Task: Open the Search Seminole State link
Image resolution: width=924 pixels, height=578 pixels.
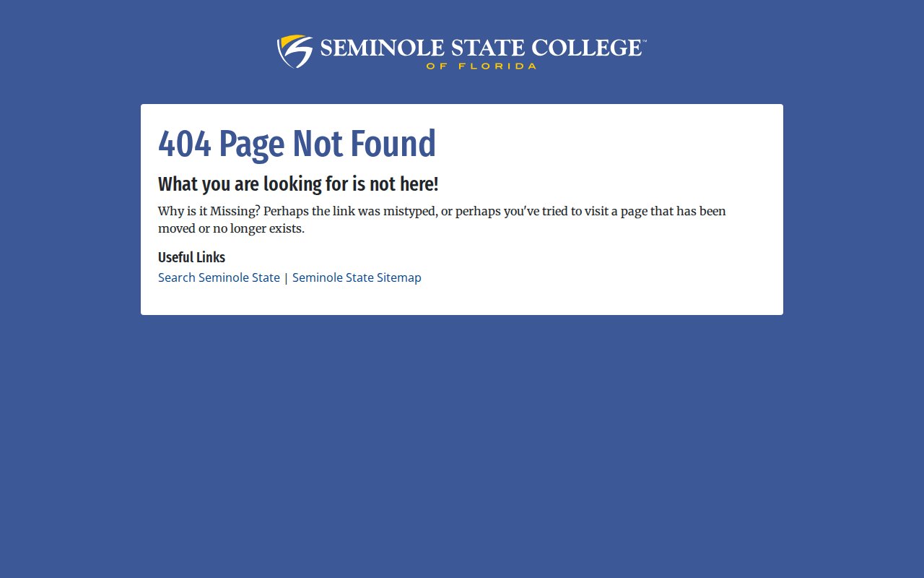Action: (219, 277)
